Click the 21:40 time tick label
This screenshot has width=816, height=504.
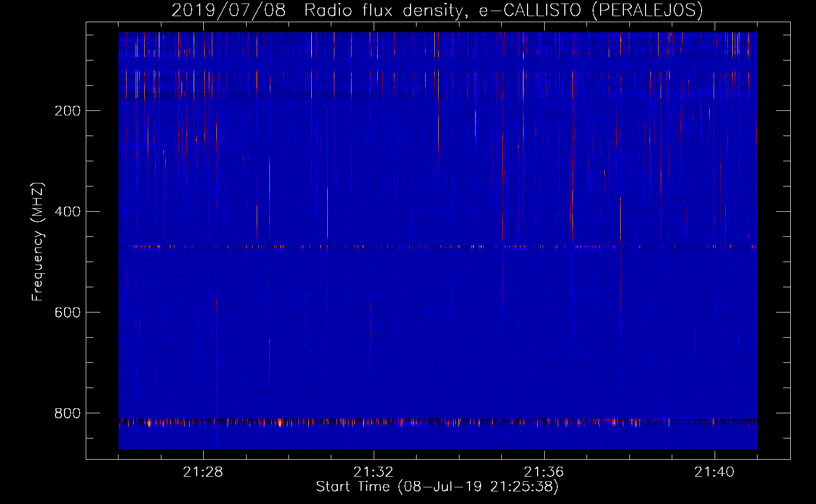point(714,472)
